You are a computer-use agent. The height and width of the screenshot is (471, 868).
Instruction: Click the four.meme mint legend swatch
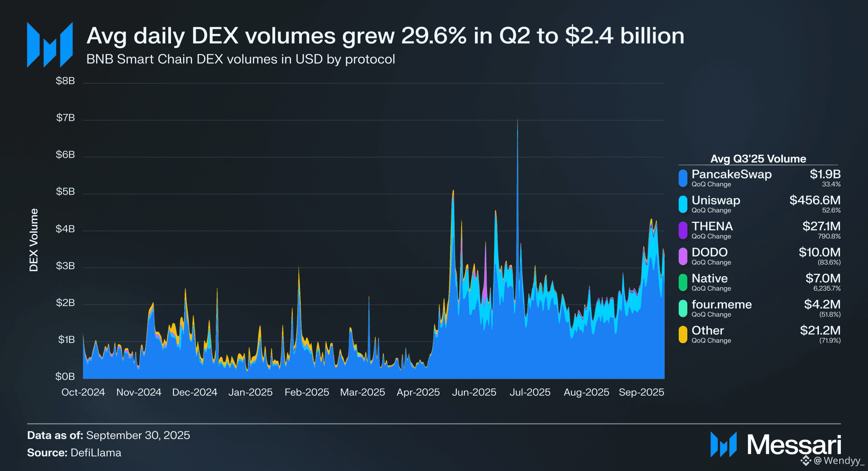point(683,308)
